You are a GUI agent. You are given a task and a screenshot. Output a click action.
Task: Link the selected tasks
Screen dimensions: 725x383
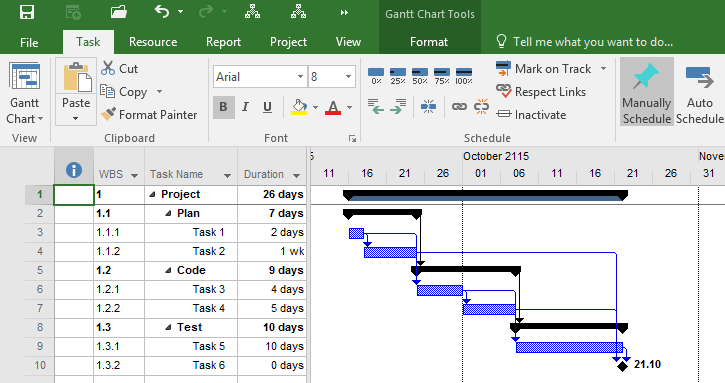[x=459, y=107]
